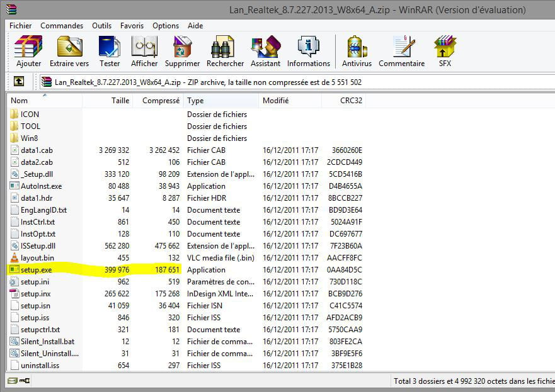The image size is (555, 392).
Task: Sort files by CRC32 column header
Action: point(351,101)
